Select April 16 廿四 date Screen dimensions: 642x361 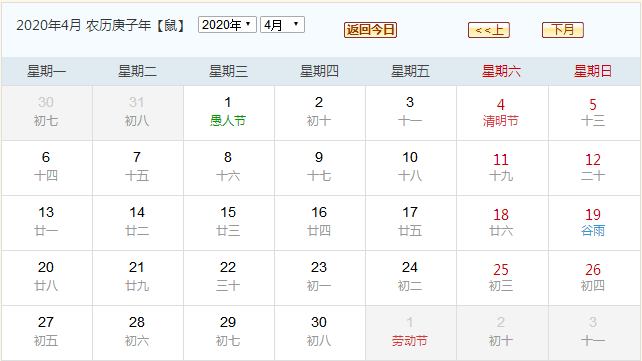319,223
